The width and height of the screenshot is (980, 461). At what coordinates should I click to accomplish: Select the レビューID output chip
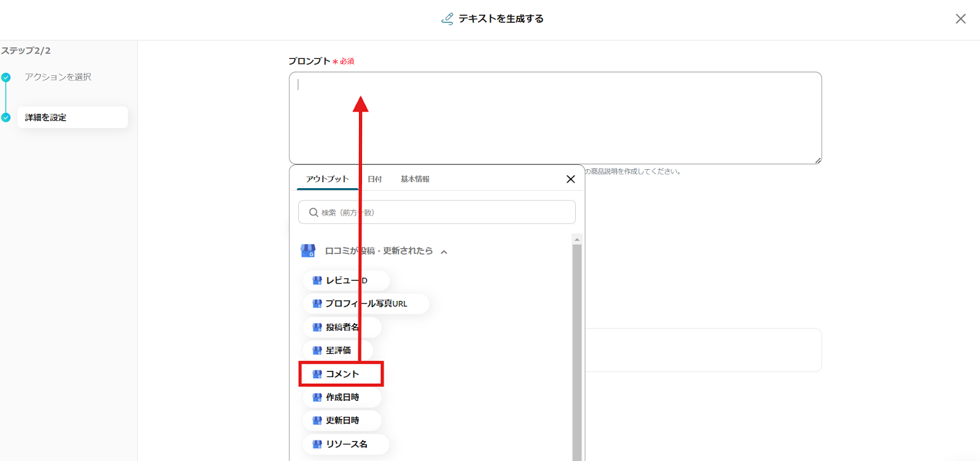coord(345,280)
